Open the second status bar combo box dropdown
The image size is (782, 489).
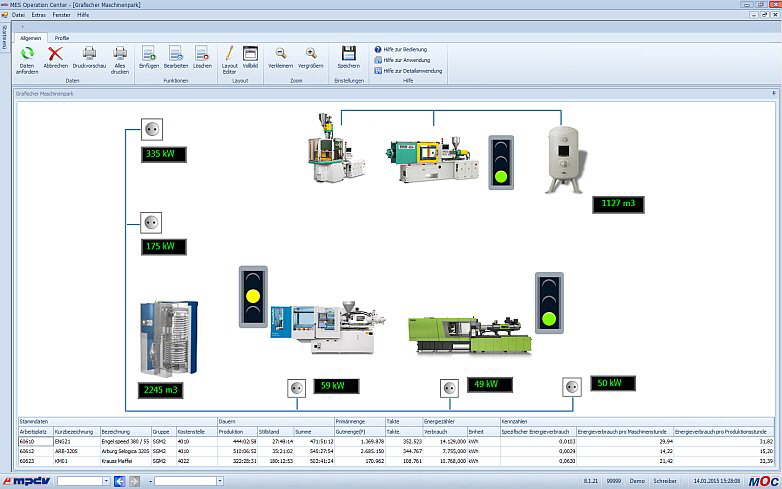click(x=219, y=481)
